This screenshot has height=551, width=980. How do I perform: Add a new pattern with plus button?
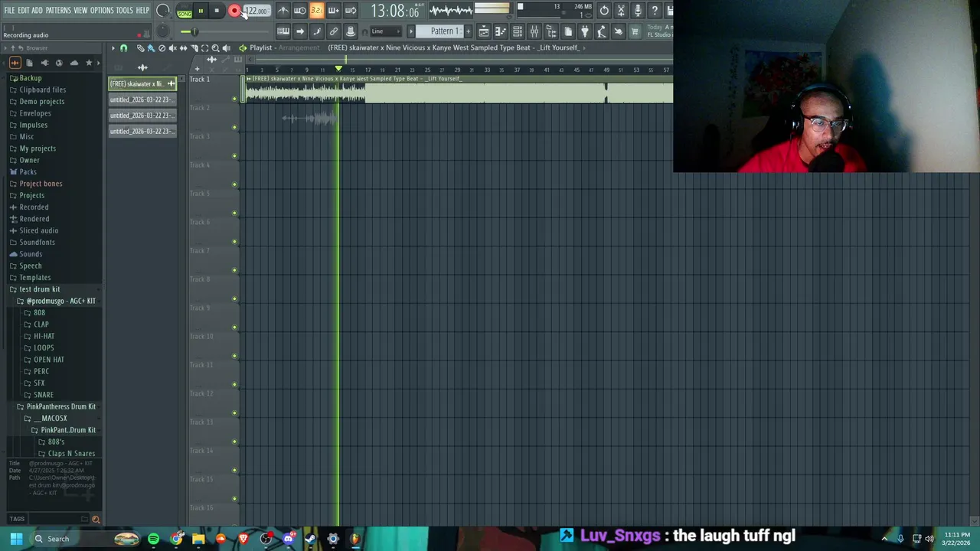[469, 31]
